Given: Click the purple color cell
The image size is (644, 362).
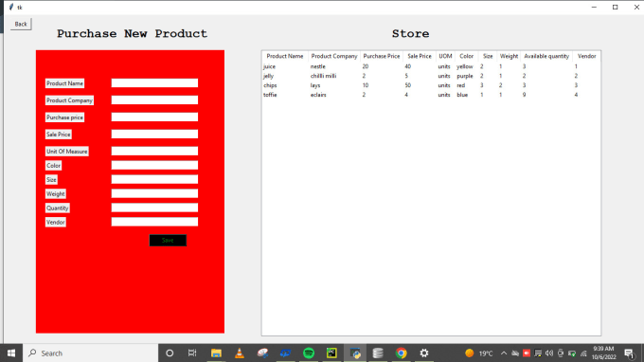Looking at the screenshot, I should pos(465,76).
